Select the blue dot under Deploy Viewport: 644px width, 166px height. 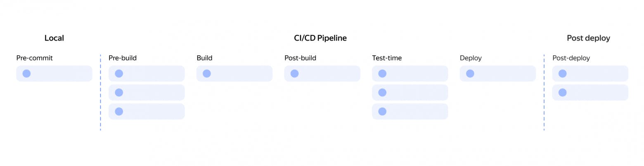pos(470,74)
